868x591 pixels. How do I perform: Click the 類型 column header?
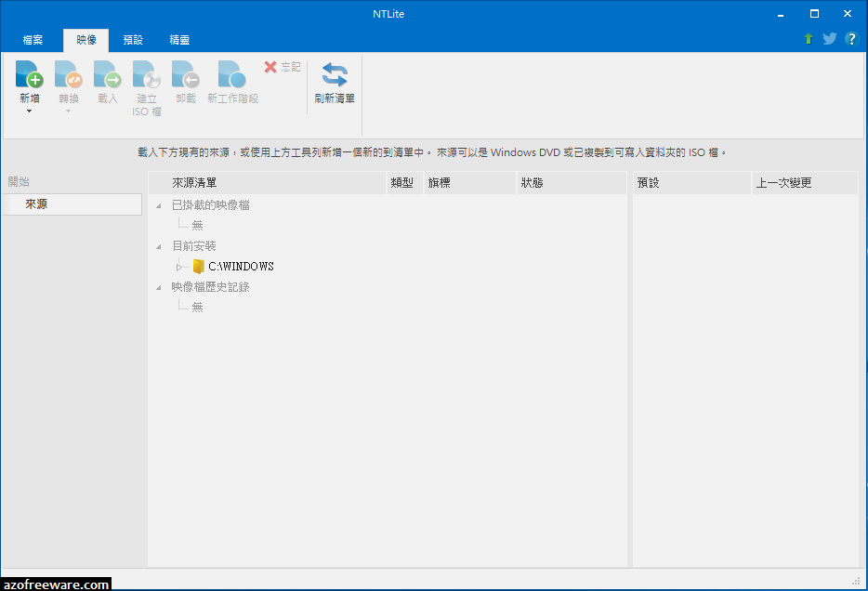click(404, 183)
